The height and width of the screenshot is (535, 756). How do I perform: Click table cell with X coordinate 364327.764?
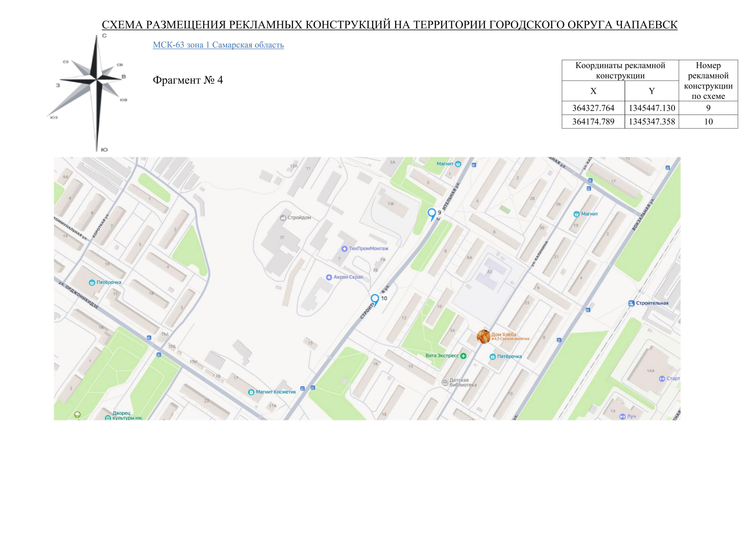pos(593,108)
